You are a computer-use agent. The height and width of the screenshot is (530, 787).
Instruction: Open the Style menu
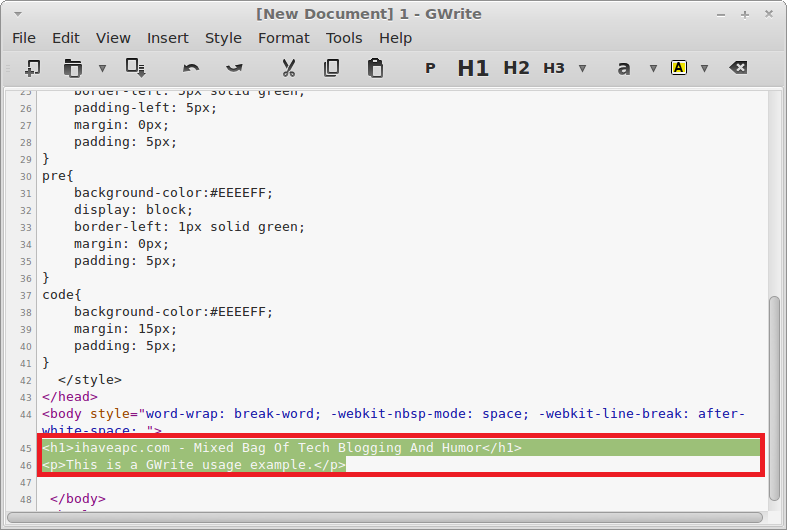pyautogui.click(x=223, y=38)
